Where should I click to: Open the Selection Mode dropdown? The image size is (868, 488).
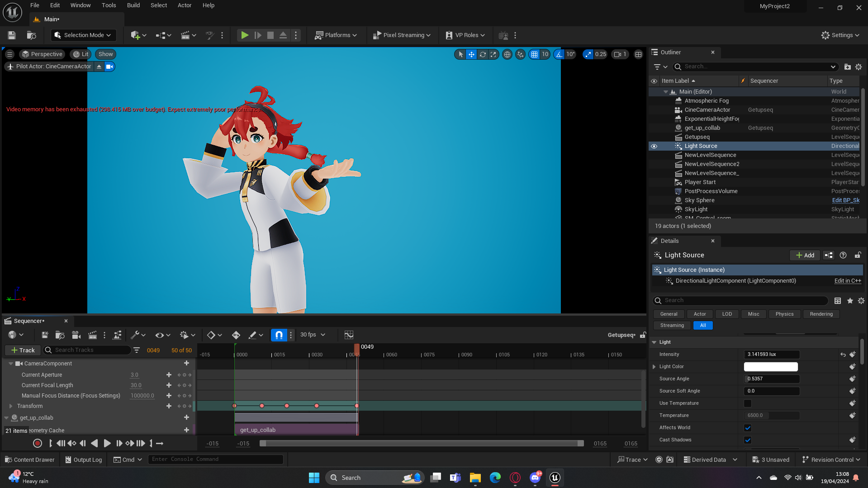(84, 35)
